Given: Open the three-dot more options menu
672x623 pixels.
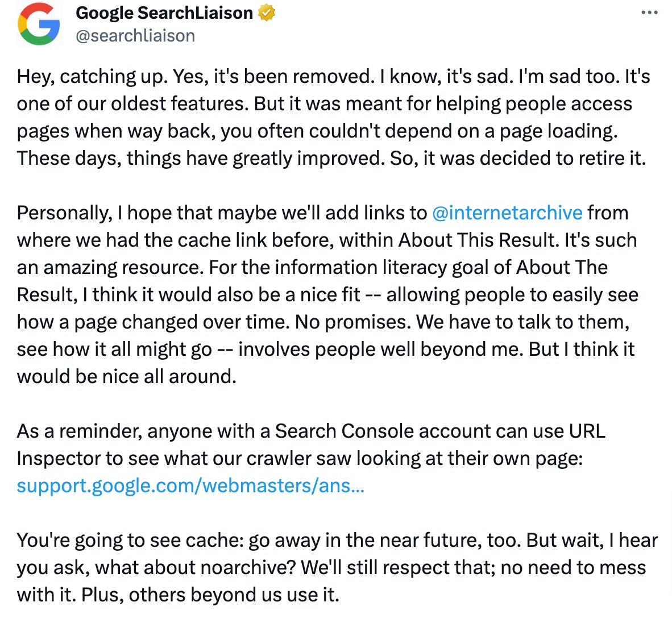Looking at the screenshot, I should coord(649,13).
